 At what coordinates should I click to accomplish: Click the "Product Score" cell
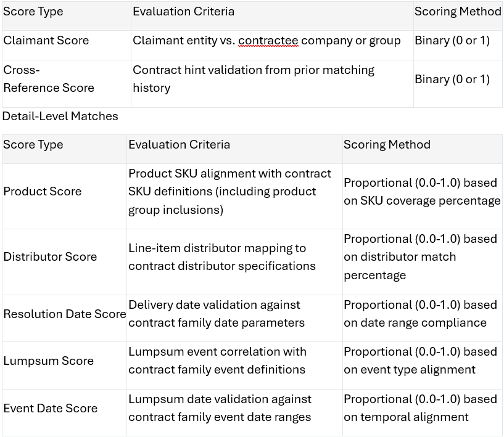43,192
